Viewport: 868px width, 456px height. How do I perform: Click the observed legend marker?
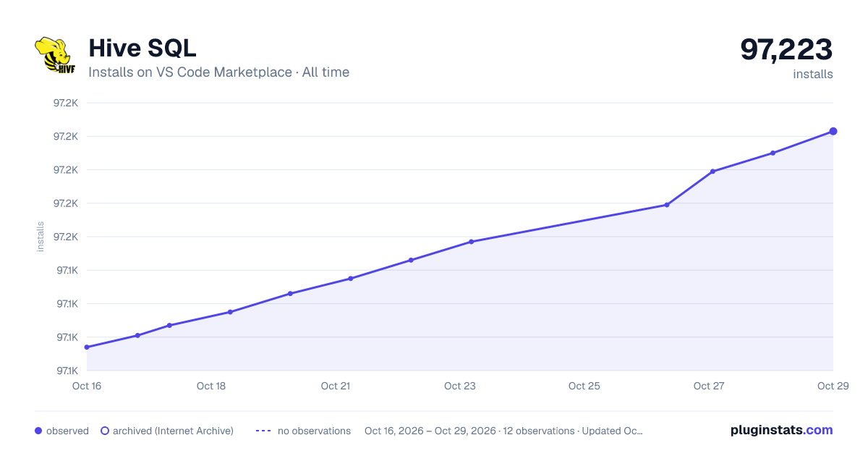pyautogui.click(x=38, y=431)
